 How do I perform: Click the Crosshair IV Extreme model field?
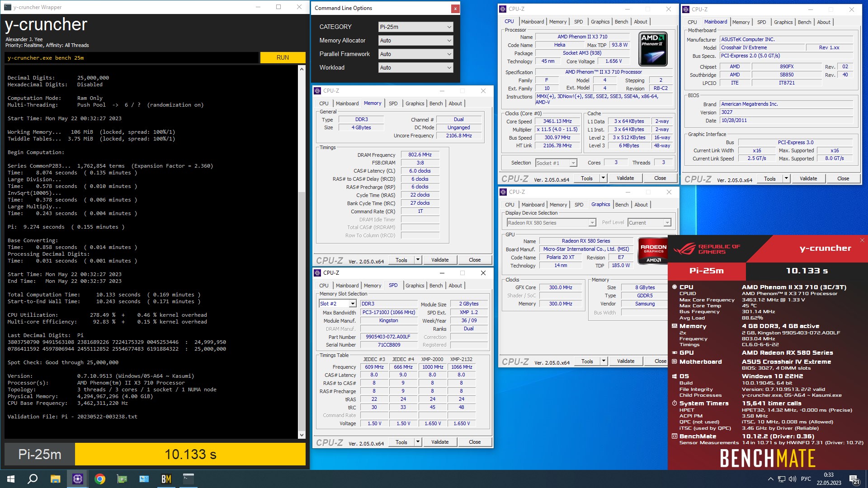click(762, 48)
